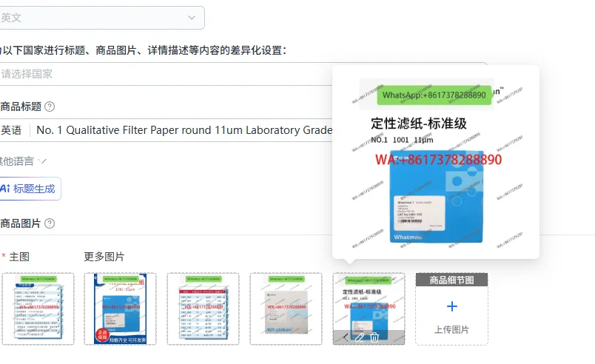The image size is (595, 364).
Task: Click the pencil edit icon on hovered thumbnail
Action: [x=360, y=337]
